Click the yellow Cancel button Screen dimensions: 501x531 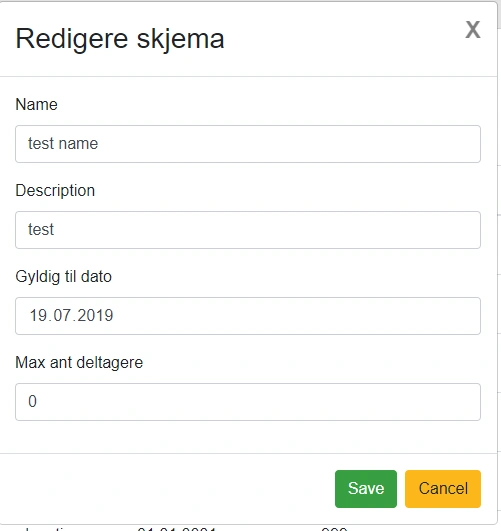443,489
